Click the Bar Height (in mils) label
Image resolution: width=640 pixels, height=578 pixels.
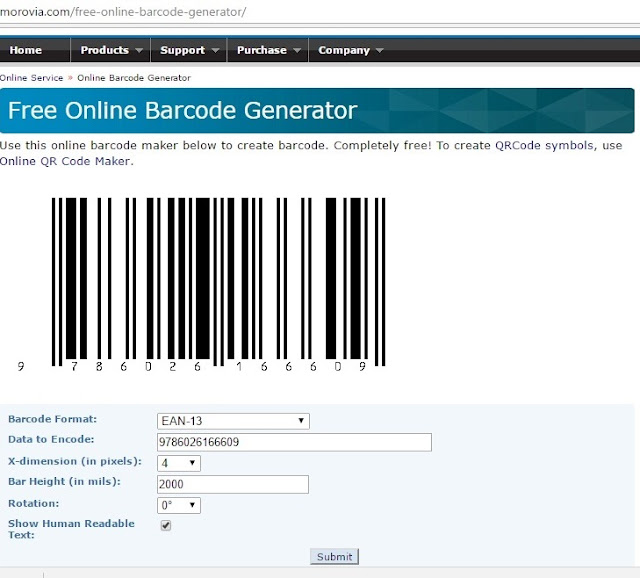pyautogui.click(x=64, y=482)
